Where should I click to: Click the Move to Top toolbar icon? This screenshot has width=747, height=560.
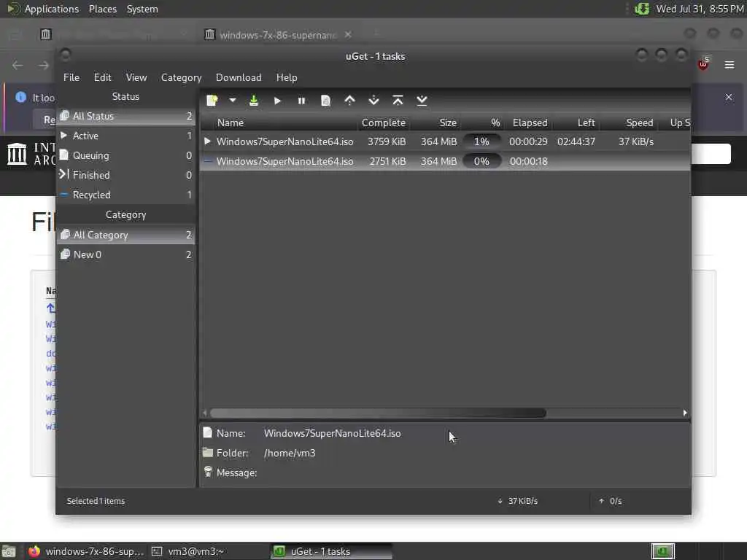398,101
